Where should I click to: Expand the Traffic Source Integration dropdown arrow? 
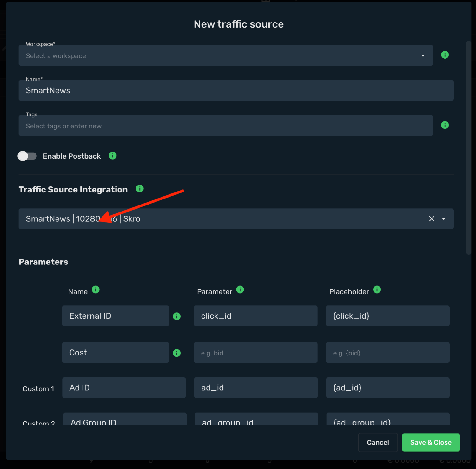pos(444,219)
